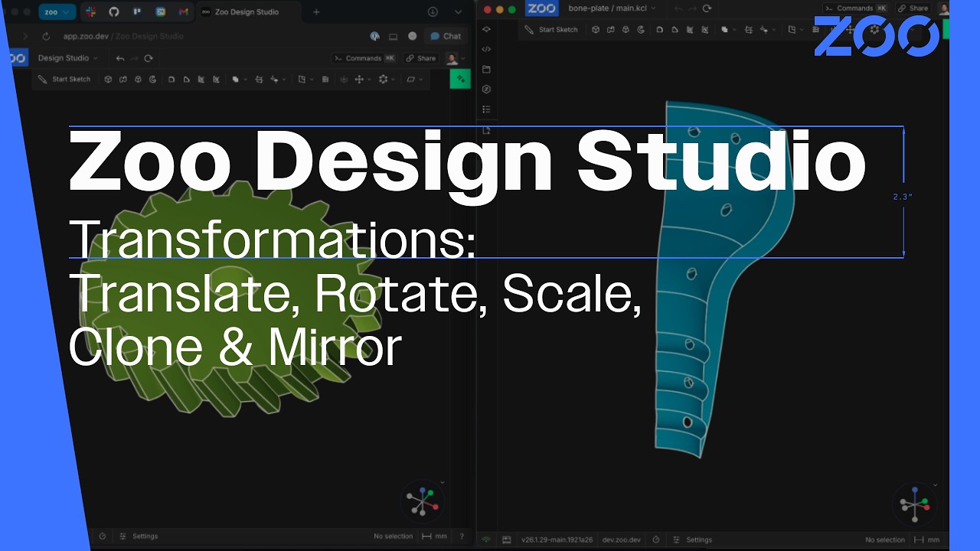Image resolution: width=980 pixels, height=551 pixels.
Task: Click the Share button in left window
Action: coord(420,58)
